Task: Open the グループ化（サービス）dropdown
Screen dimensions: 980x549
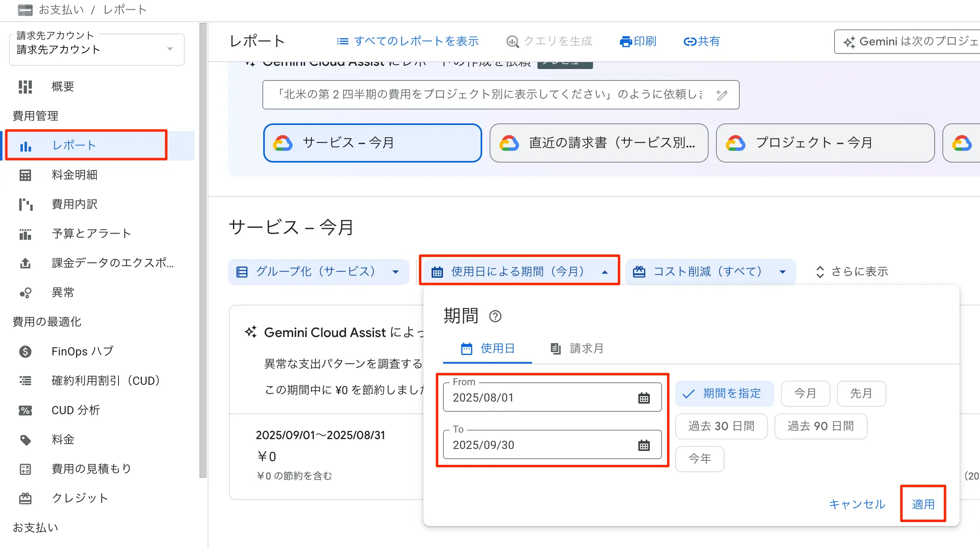Action: point(318,272)
